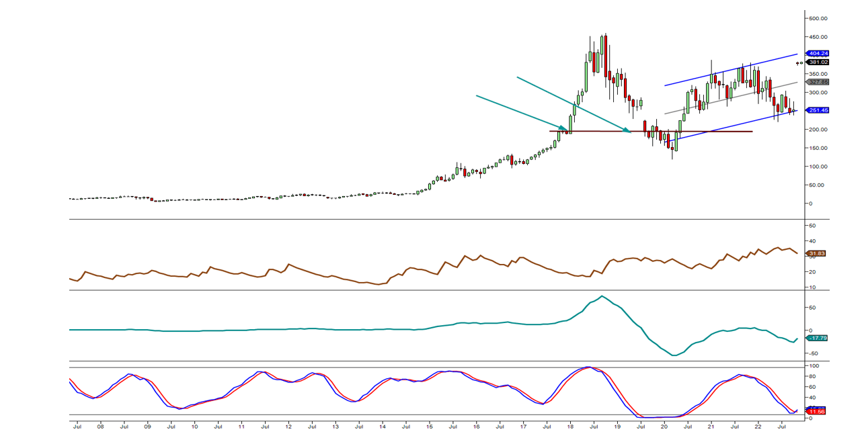868x448 pixels.
Task: Click the 18 year label on time axis
Action: (570, 426)
